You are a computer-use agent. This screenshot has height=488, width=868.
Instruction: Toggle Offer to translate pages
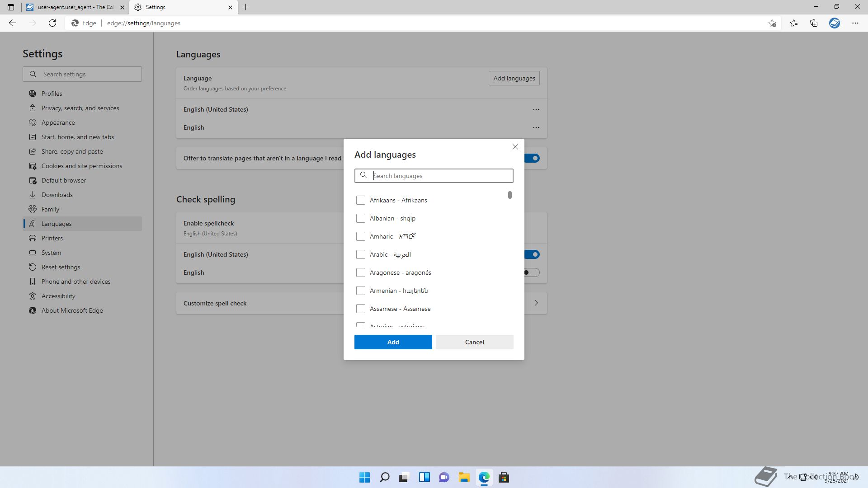(532, 158)
